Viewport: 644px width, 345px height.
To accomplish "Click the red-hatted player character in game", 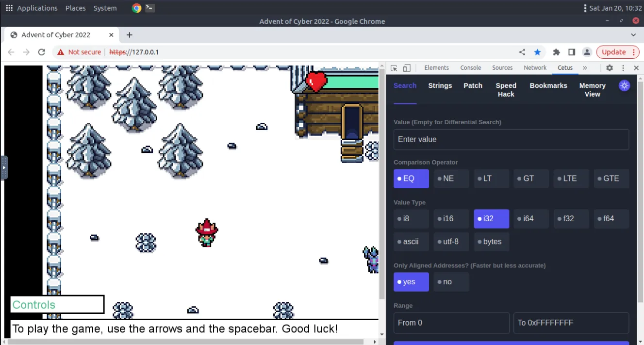I will [x=207, y=233].
